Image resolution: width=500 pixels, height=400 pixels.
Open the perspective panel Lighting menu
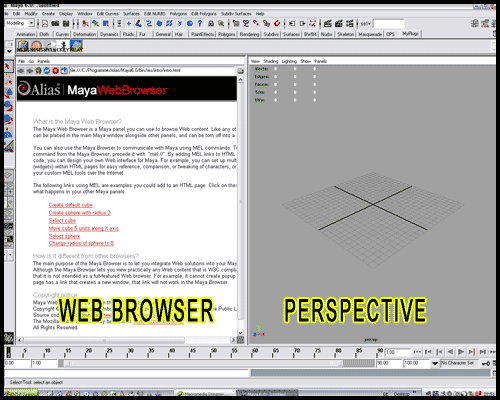pos(289,61)
